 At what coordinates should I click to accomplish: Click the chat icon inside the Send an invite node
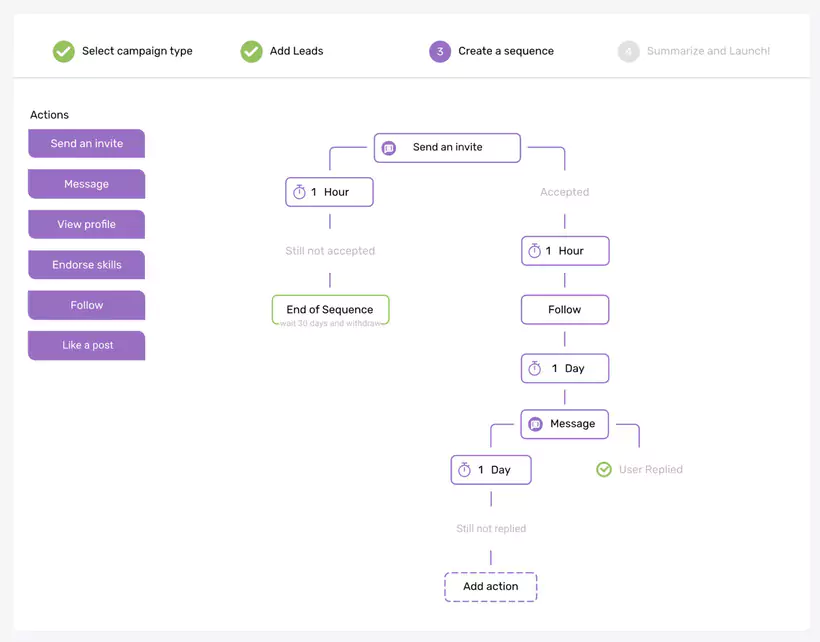[x=389, y=147]
